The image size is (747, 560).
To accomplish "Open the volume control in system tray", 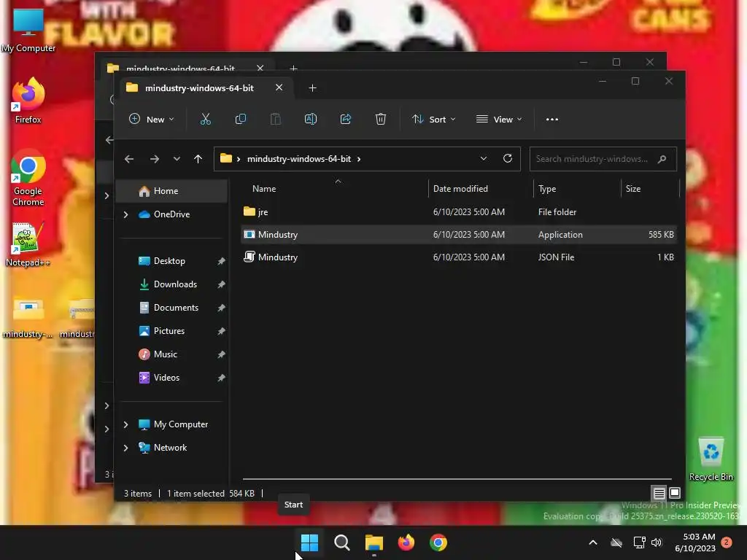I will pyautogui.click(x=657, y=542).
